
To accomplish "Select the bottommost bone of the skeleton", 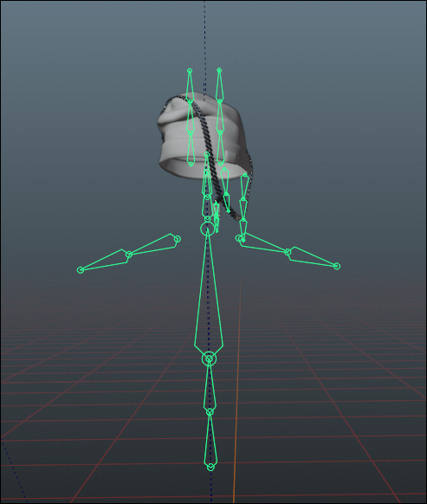I will click(210, 439).
